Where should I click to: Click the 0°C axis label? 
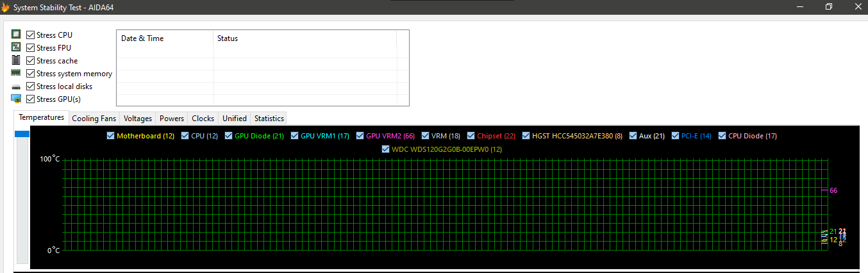[54, 250]
